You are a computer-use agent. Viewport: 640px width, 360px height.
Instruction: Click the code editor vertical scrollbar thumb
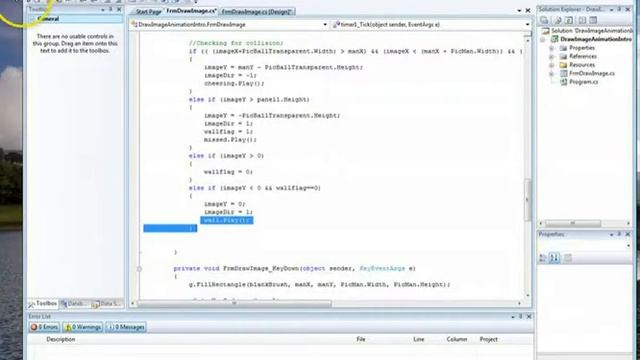pos(527,200)
